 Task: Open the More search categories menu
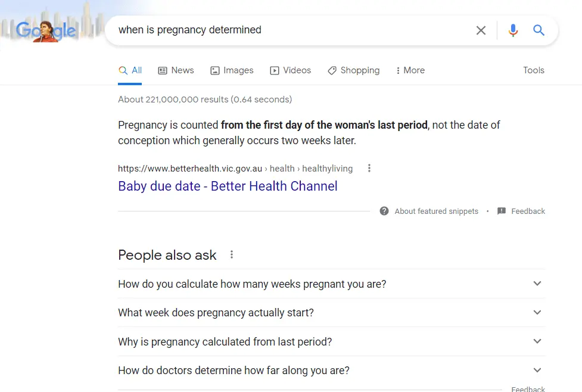410,70
